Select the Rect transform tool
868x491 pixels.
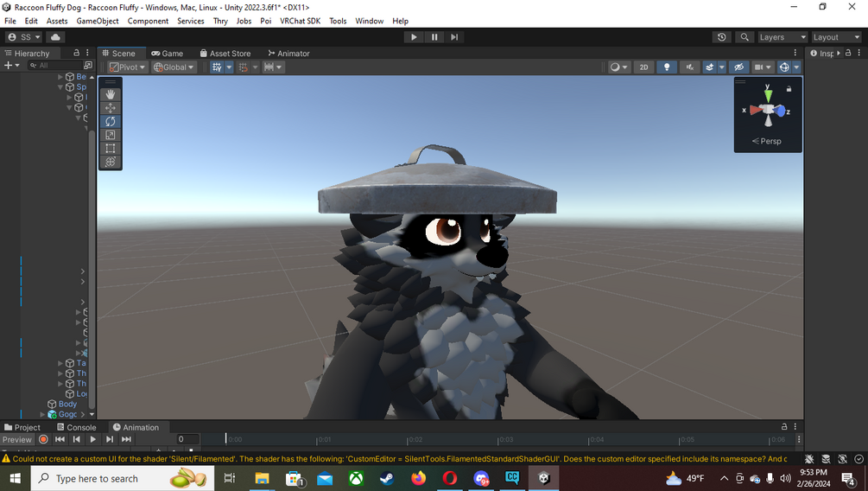[111, 148]
